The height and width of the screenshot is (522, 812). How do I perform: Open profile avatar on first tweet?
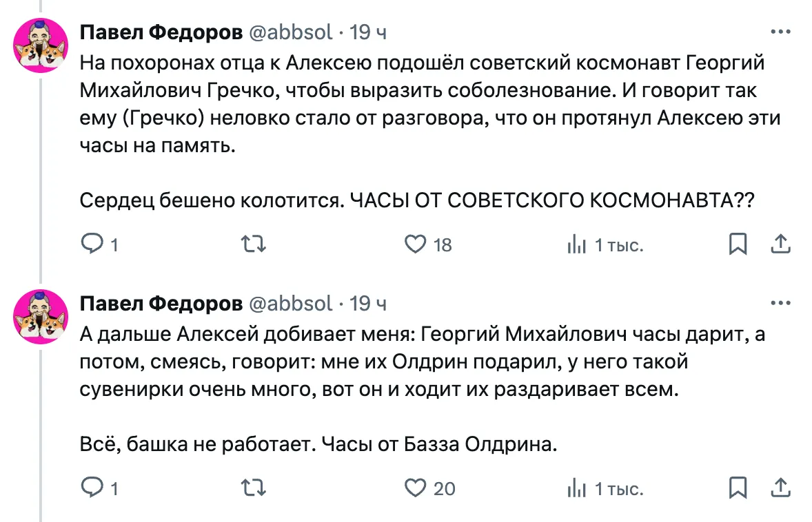[41, 45]
